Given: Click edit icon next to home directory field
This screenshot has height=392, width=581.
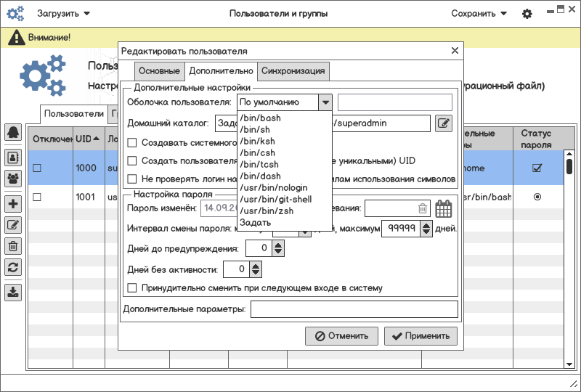Looking at the screenshot, I should tap(444, 123).
